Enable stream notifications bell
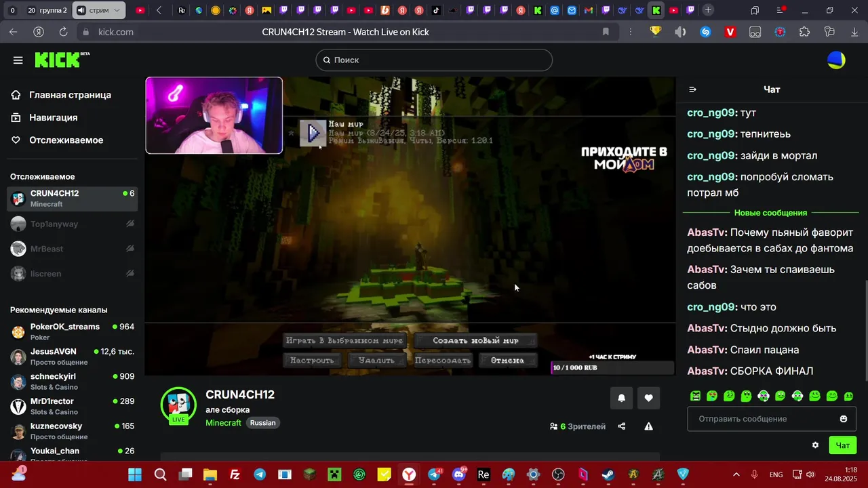868x488 pixels. point(621,398)
